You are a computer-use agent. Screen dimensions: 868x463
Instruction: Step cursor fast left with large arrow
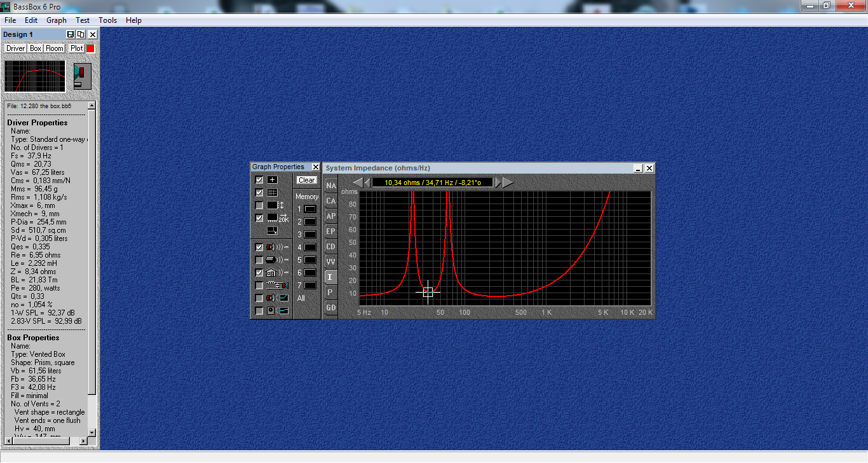pyautogui.click(x=358, y=183)
